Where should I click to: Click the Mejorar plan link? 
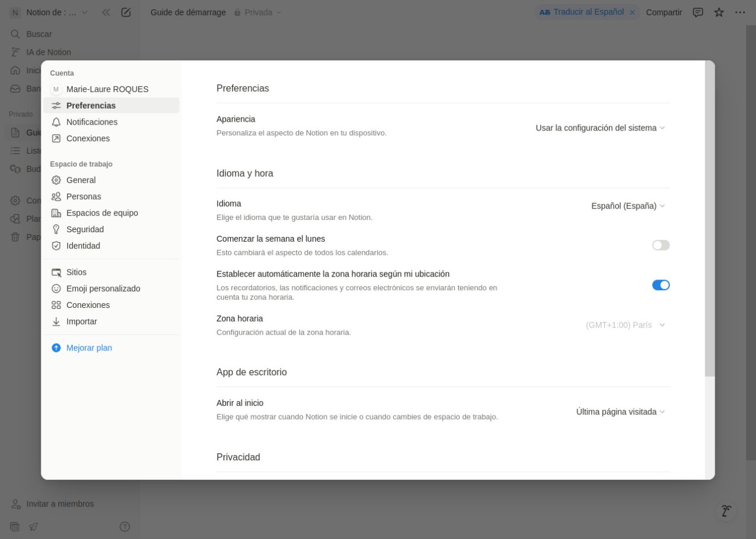coord(89,348)
